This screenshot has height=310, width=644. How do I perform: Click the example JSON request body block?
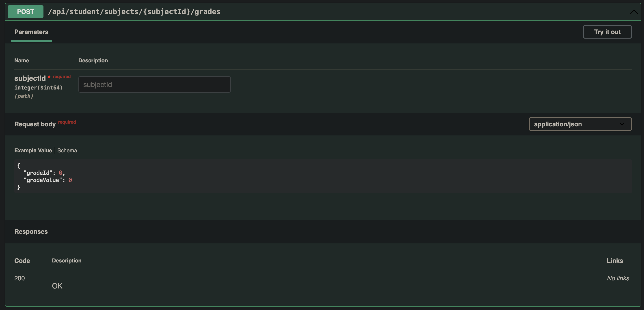(x=323, y=176)
